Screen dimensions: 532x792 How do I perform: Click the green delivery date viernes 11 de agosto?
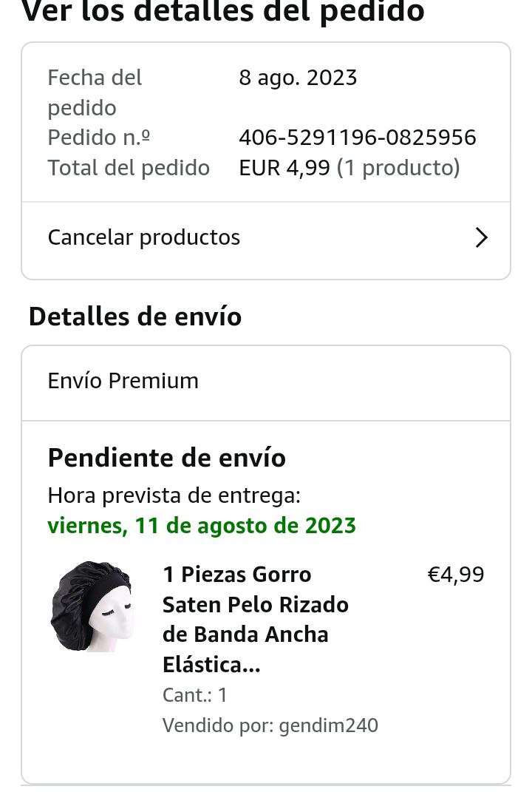coord(202,525)
